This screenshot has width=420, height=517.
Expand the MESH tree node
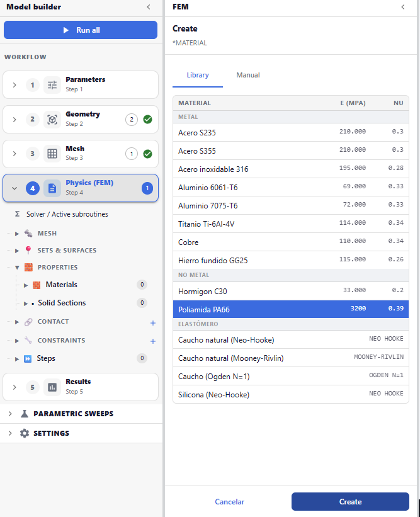(17, 234)
